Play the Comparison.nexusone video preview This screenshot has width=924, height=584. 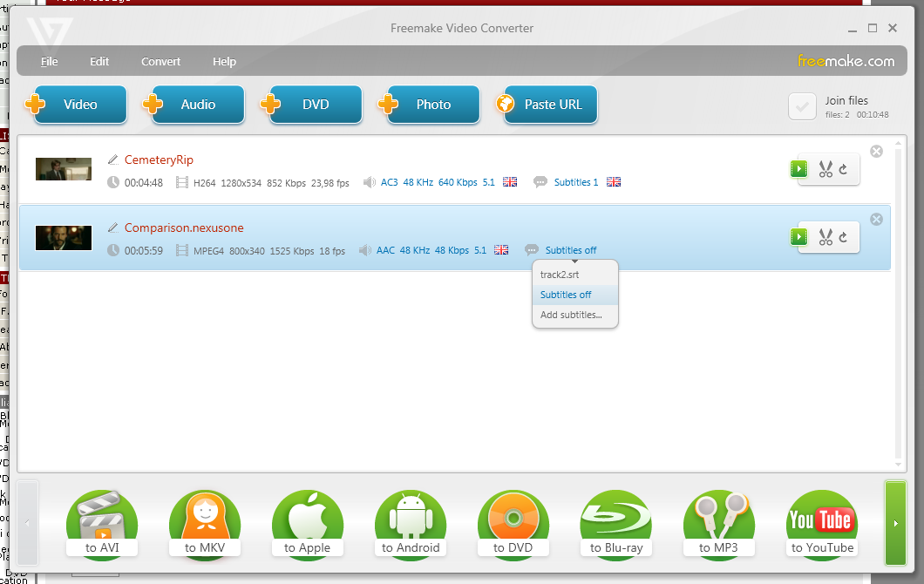pos(799,237)
